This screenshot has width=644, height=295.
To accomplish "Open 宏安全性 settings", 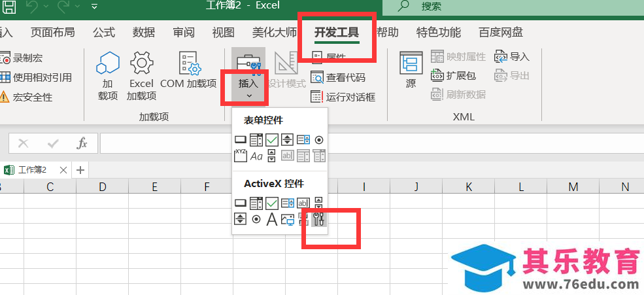I will pos(26,97).
